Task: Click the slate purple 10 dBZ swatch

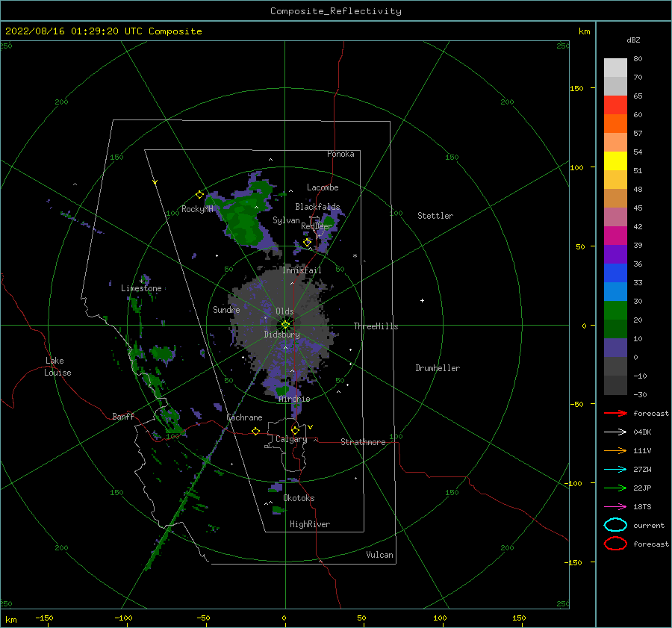Action: (615, 348)
